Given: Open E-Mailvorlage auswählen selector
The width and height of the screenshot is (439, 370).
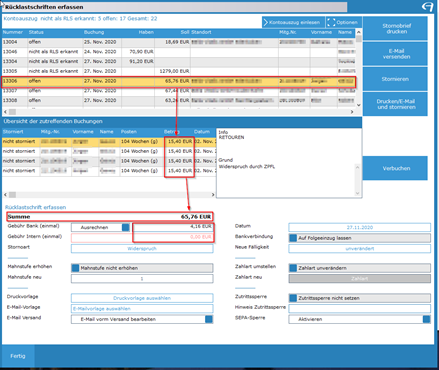Looking at the screenshot, I should coord(142,309).
